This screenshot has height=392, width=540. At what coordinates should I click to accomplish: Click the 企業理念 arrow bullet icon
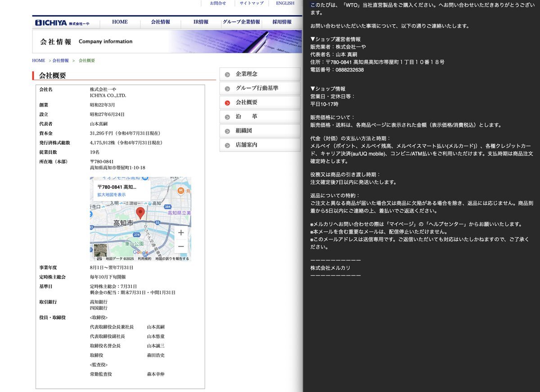pyautogui.click(x=227, y=75)
